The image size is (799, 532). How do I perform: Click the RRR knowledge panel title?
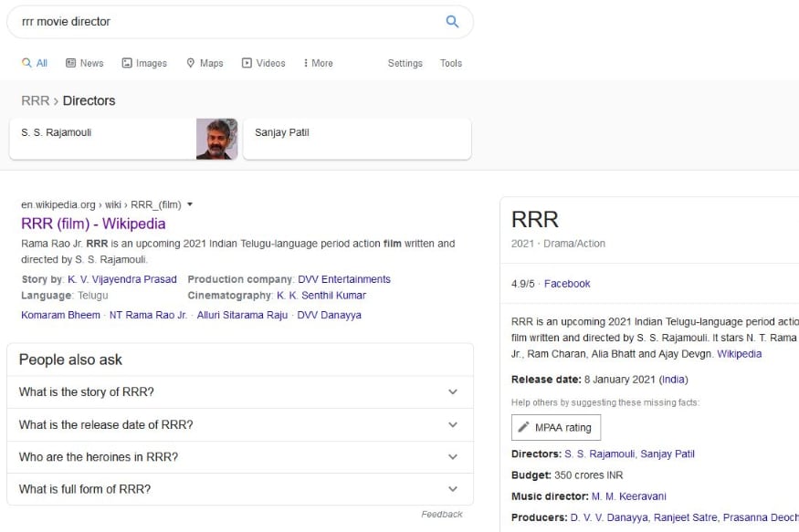[535, 219]
